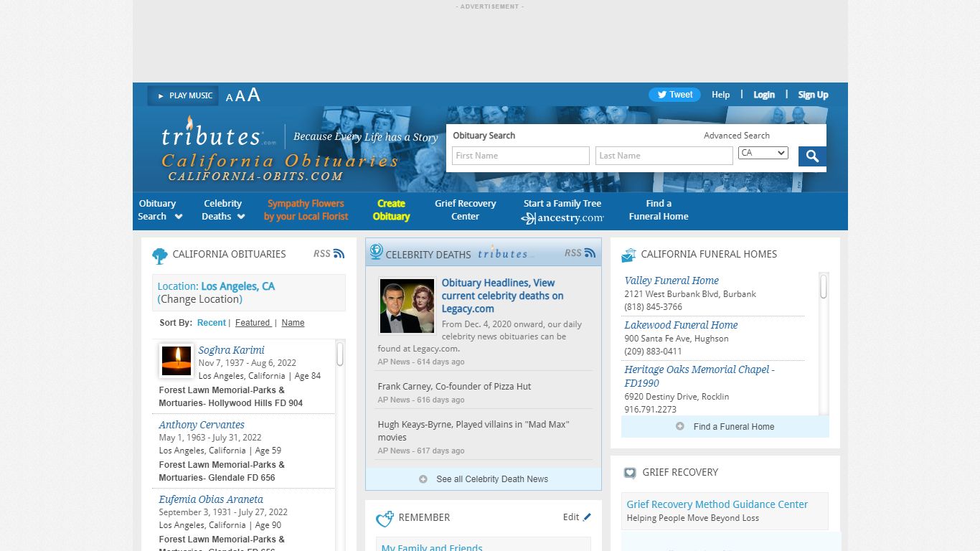The image size is (980, 551).
Task: Click the Sign Up link
Action: [x=813, y=95]
